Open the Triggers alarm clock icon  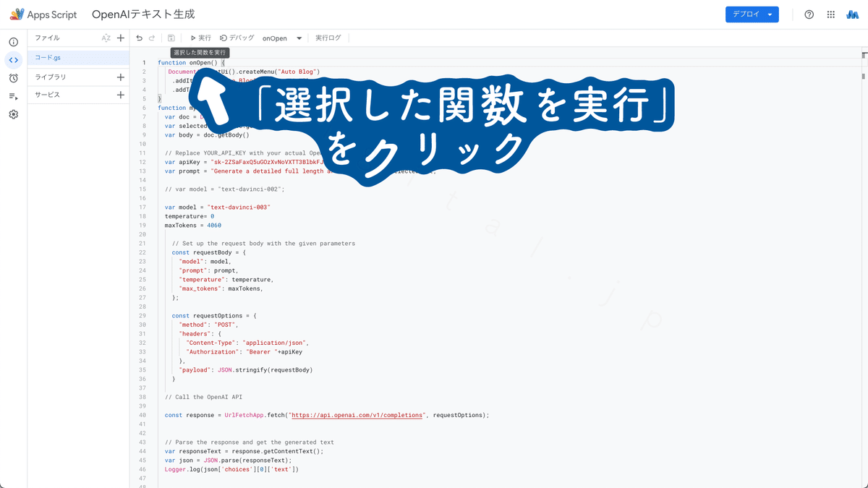pyautogui.click(x=13, y=78)
